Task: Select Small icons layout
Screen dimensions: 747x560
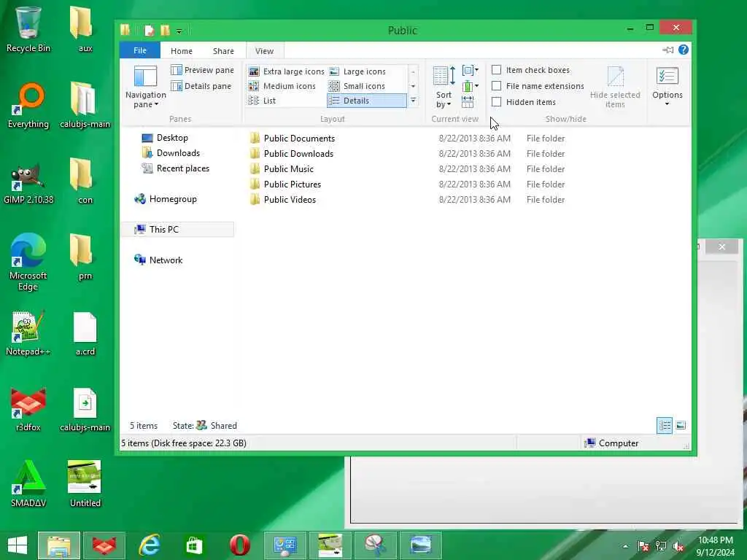Action: 357,86
